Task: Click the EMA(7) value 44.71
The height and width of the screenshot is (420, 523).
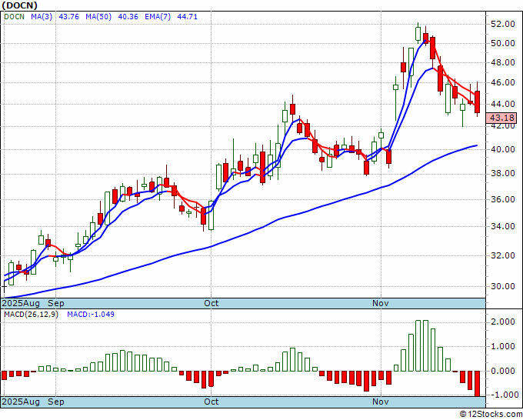Action: [188, 17]
